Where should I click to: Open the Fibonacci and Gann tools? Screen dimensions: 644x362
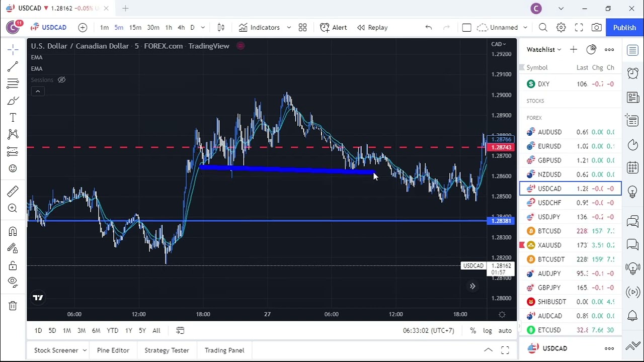click(13, 83)
